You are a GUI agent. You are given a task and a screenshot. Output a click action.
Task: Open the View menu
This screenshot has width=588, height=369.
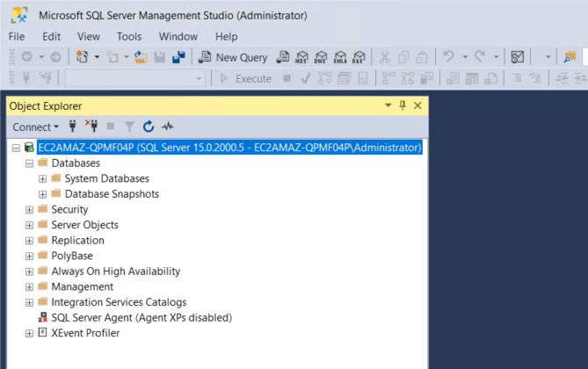(x=89, y=36)
